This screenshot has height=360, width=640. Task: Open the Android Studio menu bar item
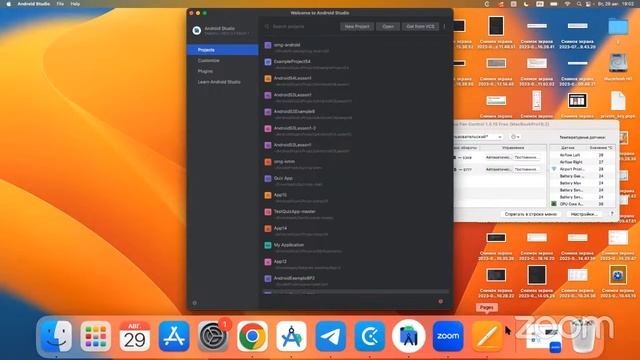[33, 4]
